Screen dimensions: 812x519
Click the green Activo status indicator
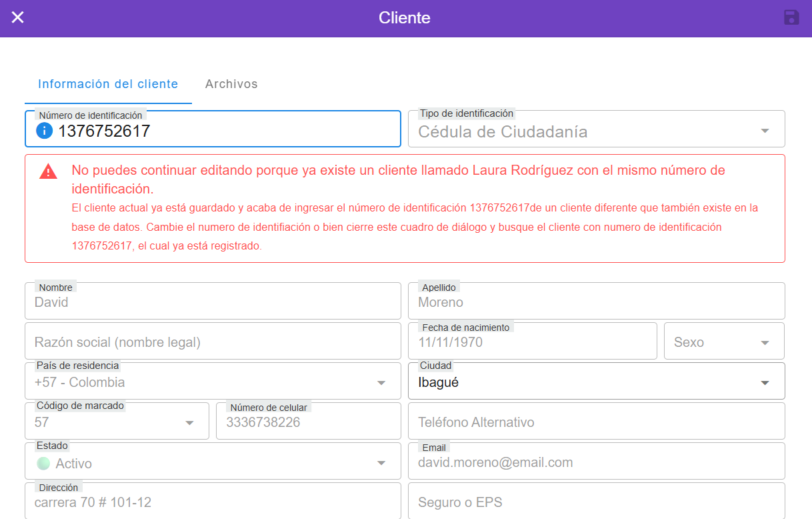(43, 463)
